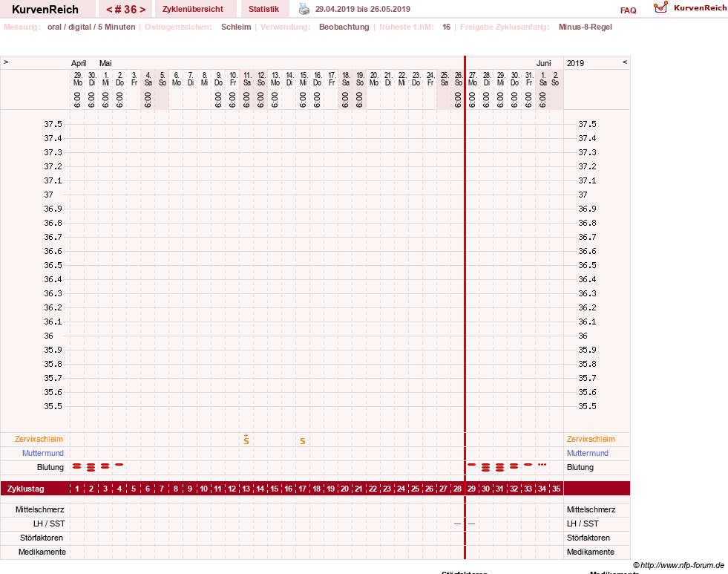728x574 pixels.
Task: Click the KurvenReich logo icon at top right
Action: pyautogui.click(x=660, y=7)
